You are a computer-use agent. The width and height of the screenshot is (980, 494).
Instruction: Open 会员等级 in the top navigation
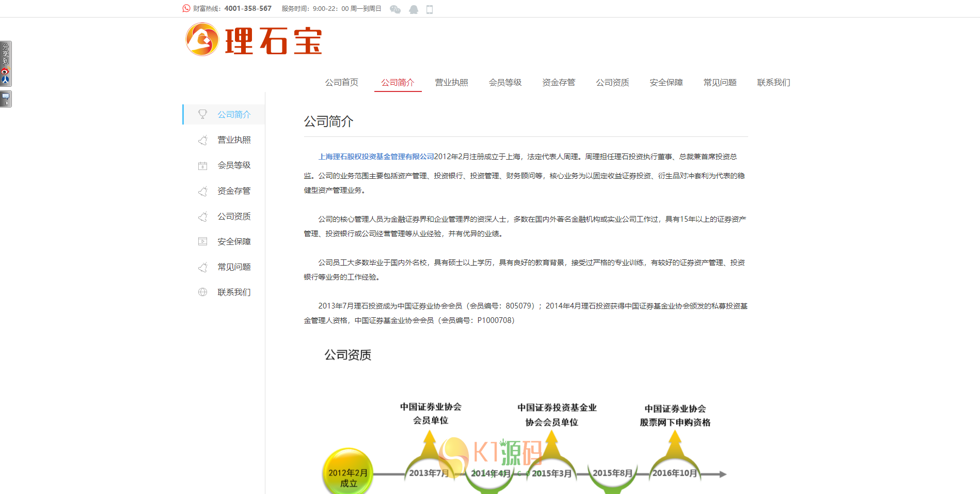505,82
